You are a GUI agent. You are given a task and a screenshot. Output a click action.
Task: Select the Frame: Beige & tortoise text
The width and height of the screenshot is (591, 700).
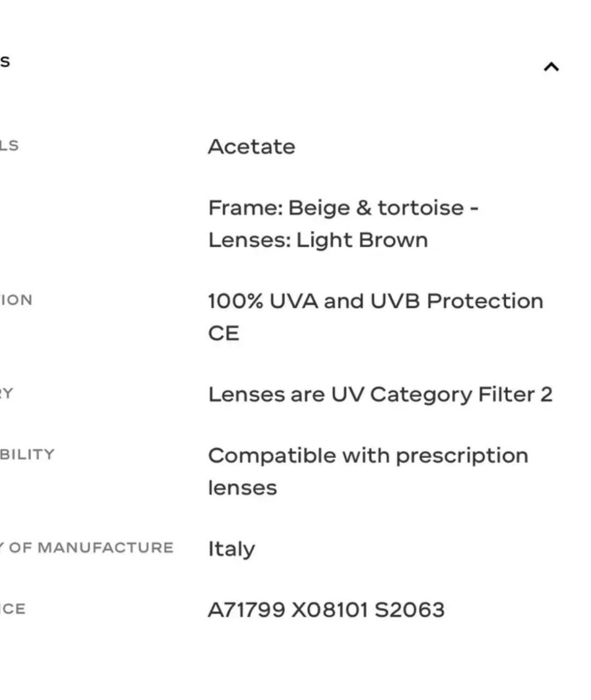tap(343, 208)
